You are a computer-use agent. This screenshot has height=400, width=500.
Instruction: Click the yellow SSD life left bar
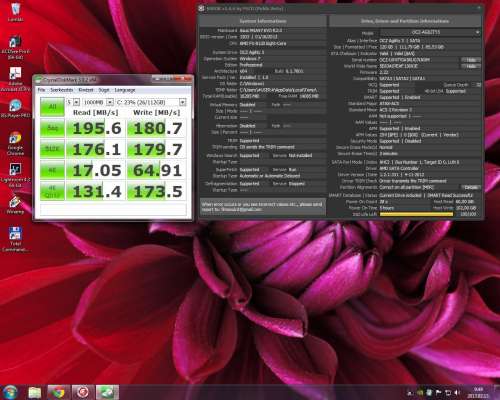416,214
